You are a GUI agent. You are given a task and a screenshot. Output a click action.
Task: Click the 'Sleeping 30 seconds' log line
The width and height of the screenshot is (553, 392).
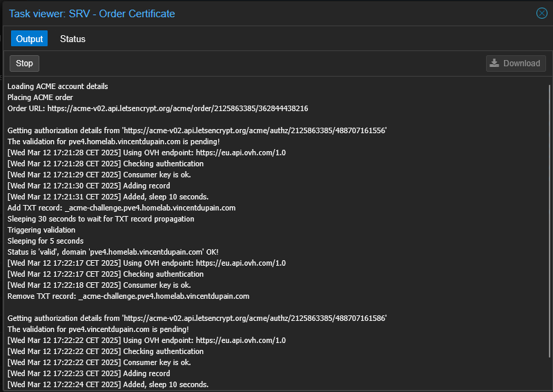click(101, 219)
